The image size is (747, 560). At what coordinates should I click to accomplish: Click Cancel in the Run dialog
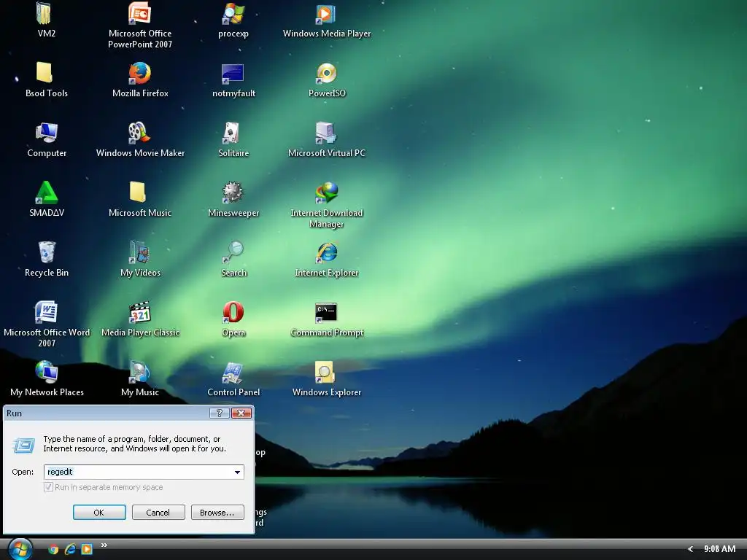(x=158, y=513)
